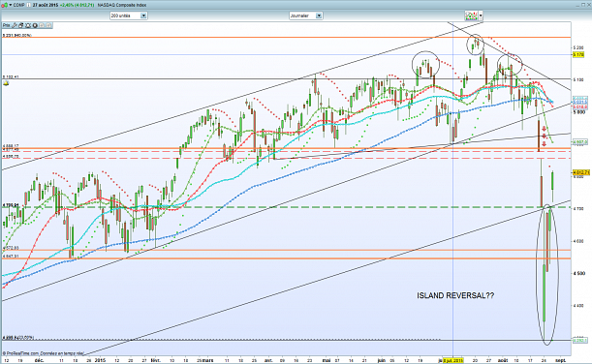
Task: Click the duplicate windows icon beside wrench
Action: coord(20,25)
